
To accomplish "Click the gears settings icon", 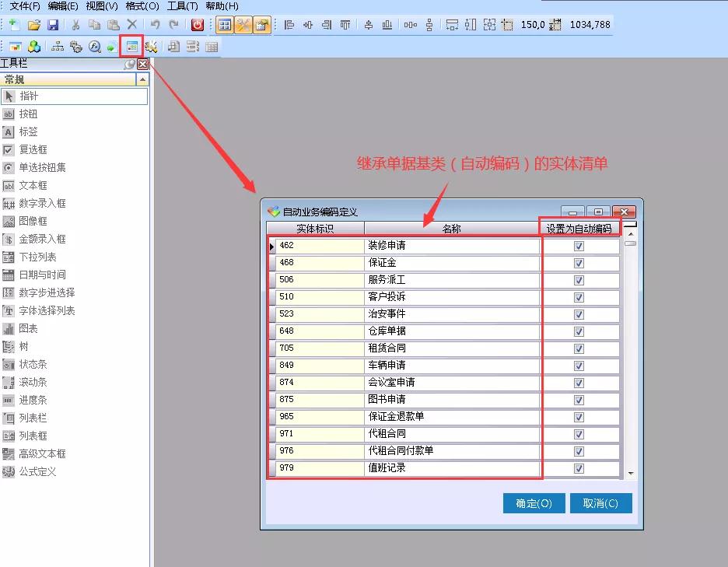I will coord(76,47).
